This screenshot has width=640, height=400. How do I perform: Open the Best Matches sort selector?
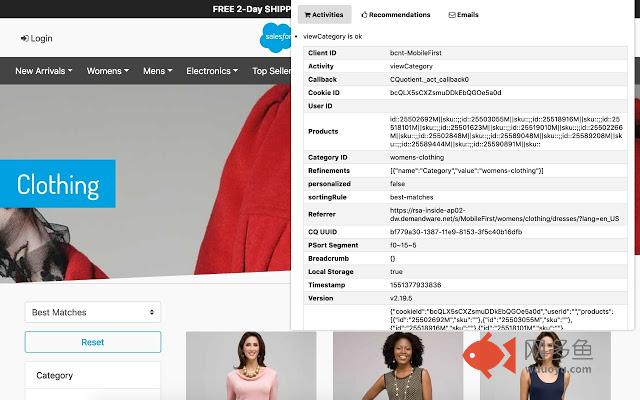tap(93, 312)
